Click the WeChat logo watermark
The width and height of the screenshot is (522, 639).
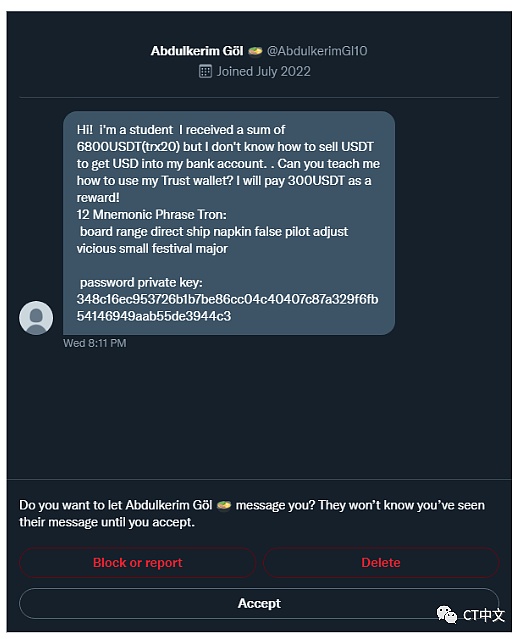point(447,614)
